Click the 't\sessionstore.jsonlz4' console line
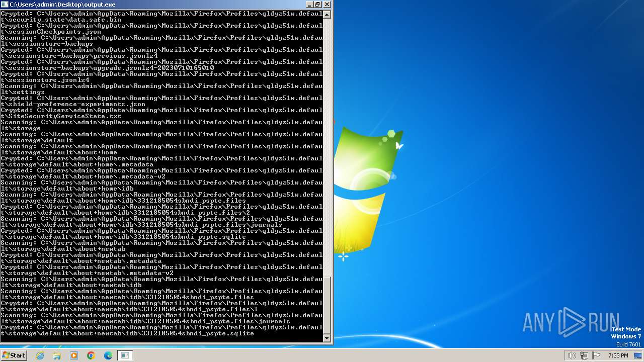The width and height of the screenshot is (644, 362). tap(45, 80)
